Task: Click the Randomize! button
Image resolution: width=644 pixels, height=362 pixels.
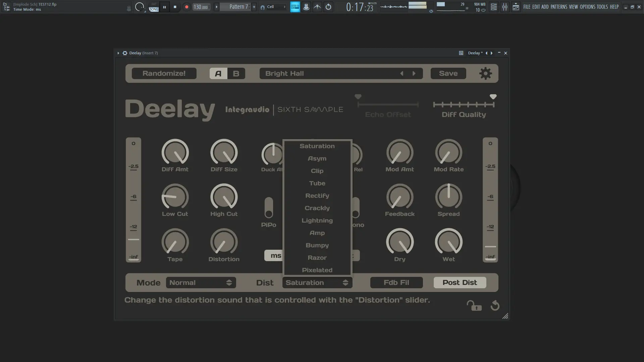Action: tap(164, 73)
